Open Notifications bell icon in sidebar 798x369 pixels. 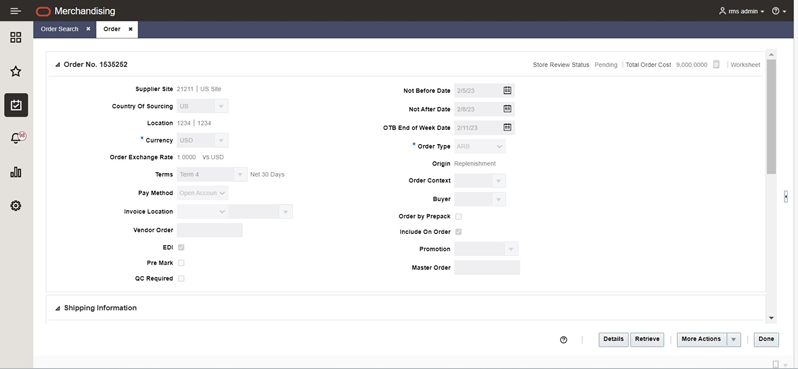click(16, 138)
